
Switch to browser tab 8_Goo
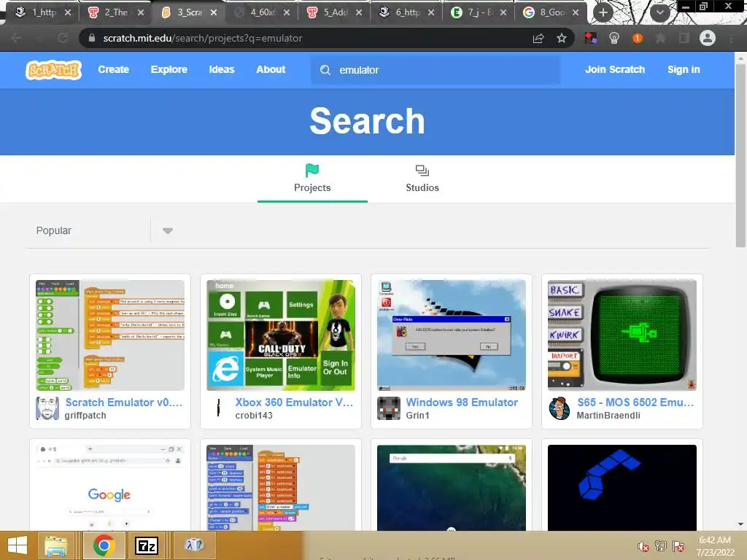[551, 12]
